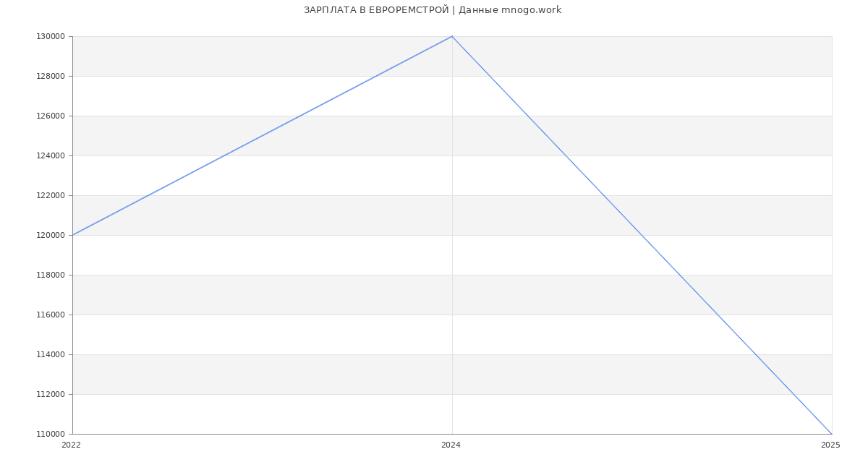Image resolution: width=868 pixels, height=470 pixels.
Task: Click the middle of the falling line segment
Action: [x=642, y=235]
